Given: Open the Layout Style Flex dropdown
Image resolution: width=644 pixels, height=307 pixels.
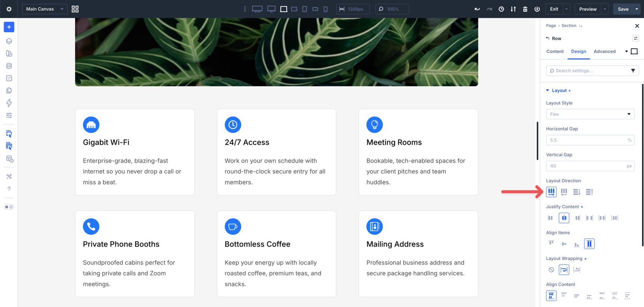Looking at the screenshot, I should coord(590,114).
